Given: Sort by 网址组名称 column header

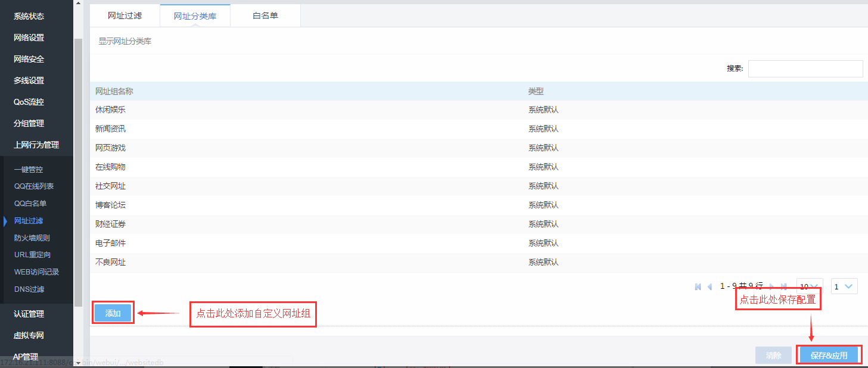Looking at the screenshot, I should pos(114,92).
